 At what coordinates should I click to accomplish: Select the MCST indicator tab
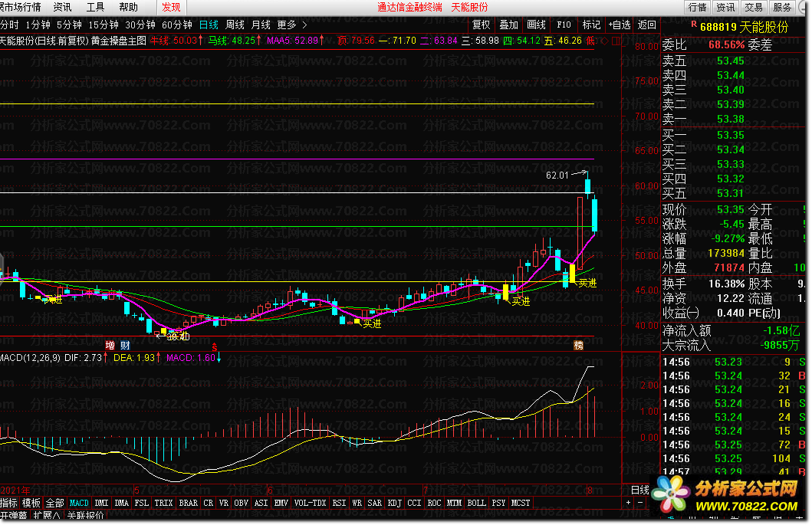(521, 503)
